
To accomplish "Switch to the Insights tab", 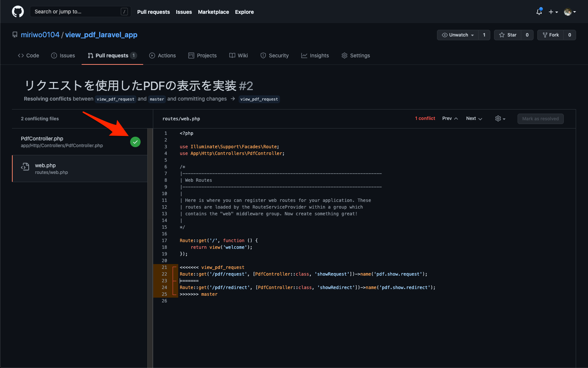I will [x=315, y=55].
